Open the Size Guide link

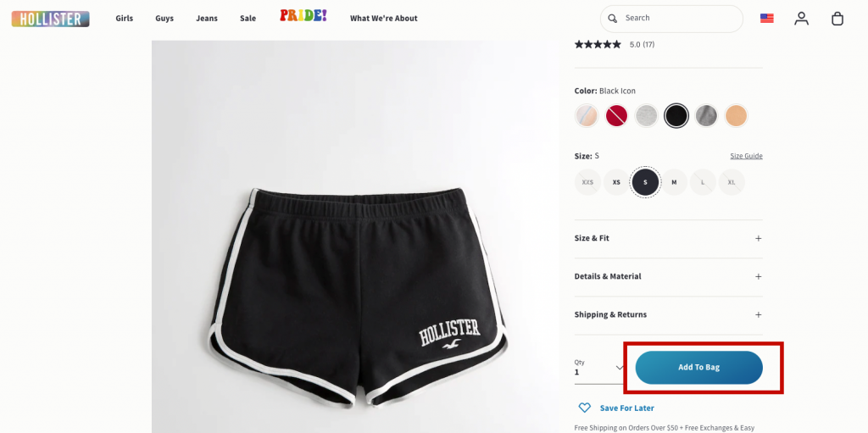pos(746,156)
